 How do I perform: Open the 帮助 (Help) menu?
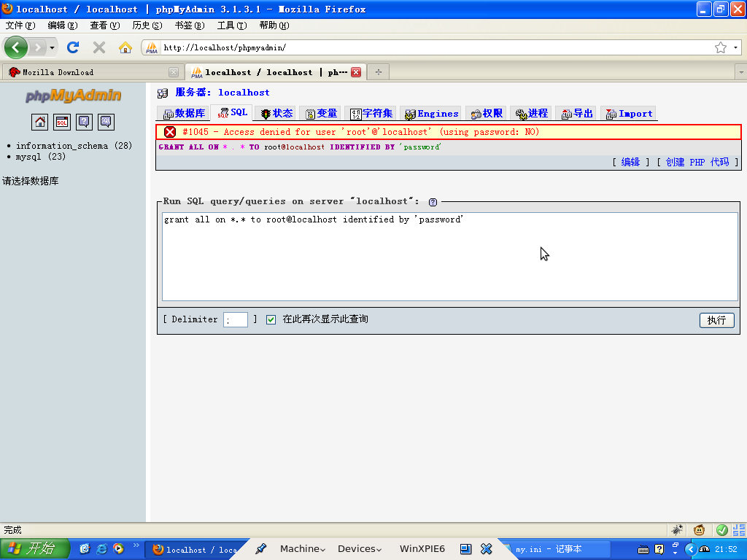tap(274, 26)
